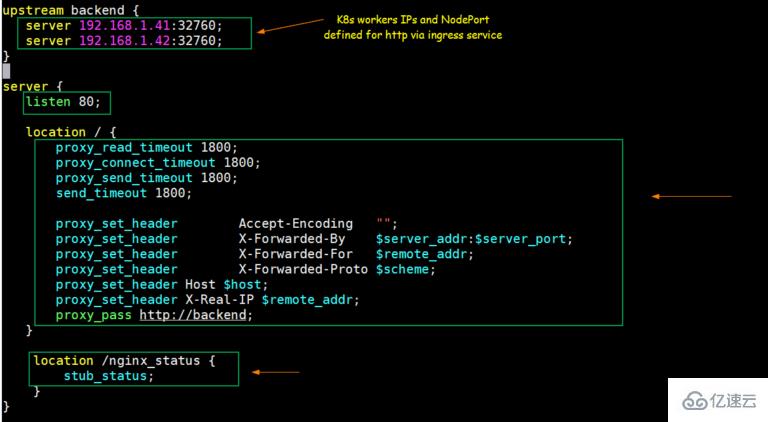Image resolution: width=768 pixels, height=422 pixels.
Task: Click 'proxy_read_timeout 1800;' line
Action: pos(146,147)
